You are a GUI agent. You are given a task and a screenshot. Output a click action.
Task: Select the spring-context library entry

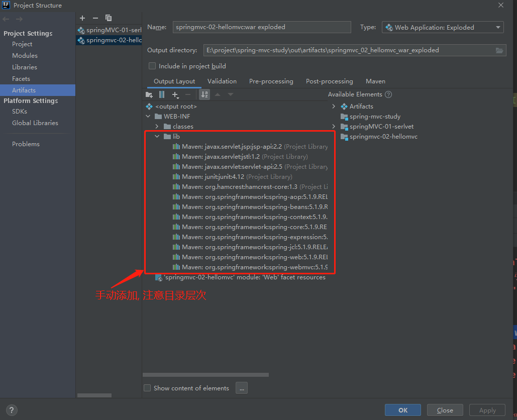tap(250, 217)
